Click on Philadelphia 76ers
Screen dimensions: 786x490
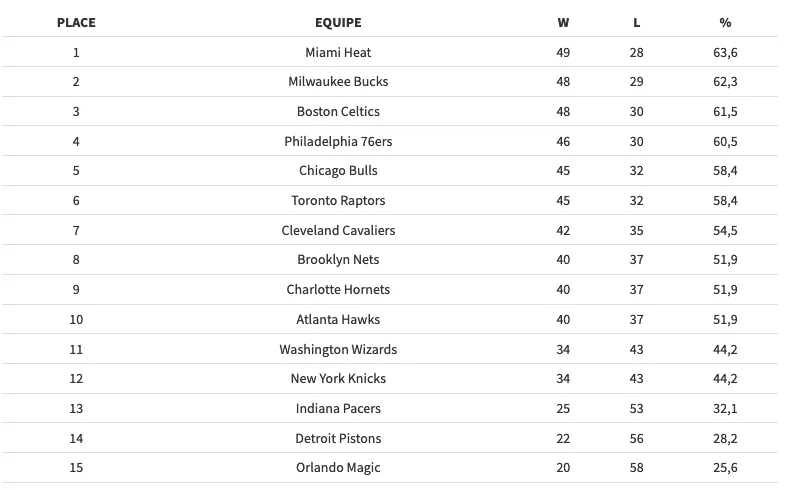tap(338, 141)
